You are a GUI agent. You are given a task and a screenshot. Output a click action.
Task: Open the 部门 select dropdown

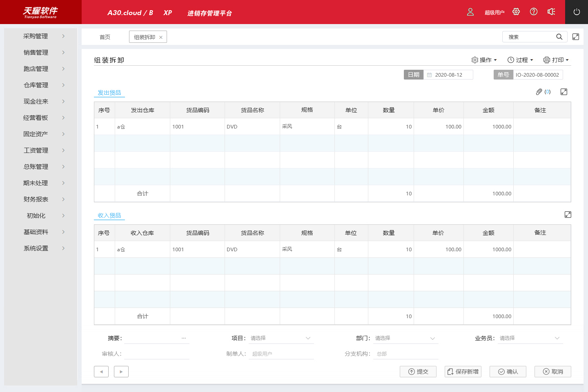pyautogui.click(x=405, y=338)
